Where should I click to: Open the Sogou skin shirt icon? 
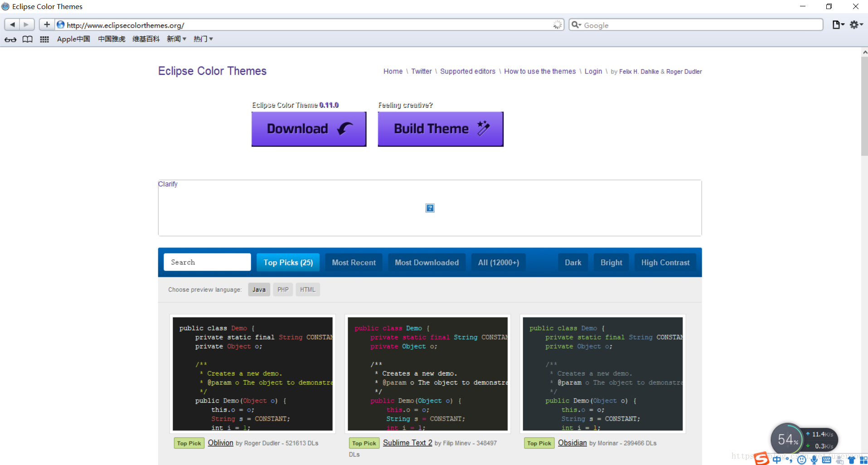click(x=851, y=460)
